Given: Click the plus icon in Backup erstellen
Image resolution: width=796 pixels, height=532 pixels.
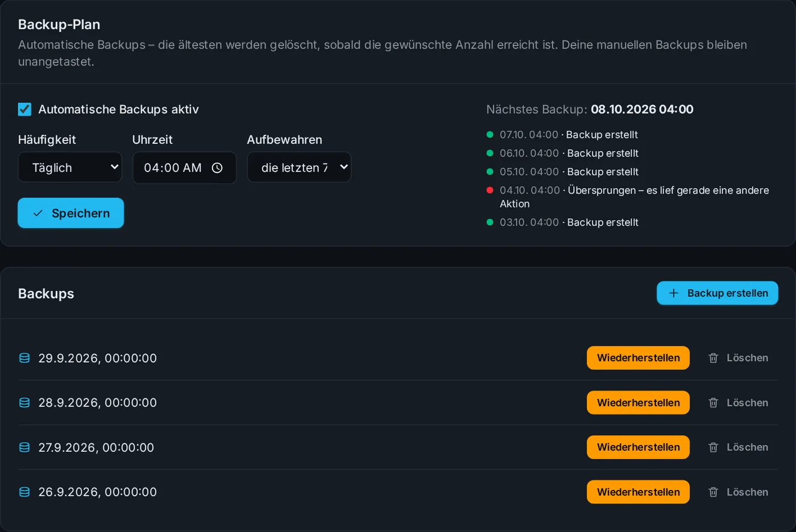Looking at the screenshot, I should pos(674,293).
